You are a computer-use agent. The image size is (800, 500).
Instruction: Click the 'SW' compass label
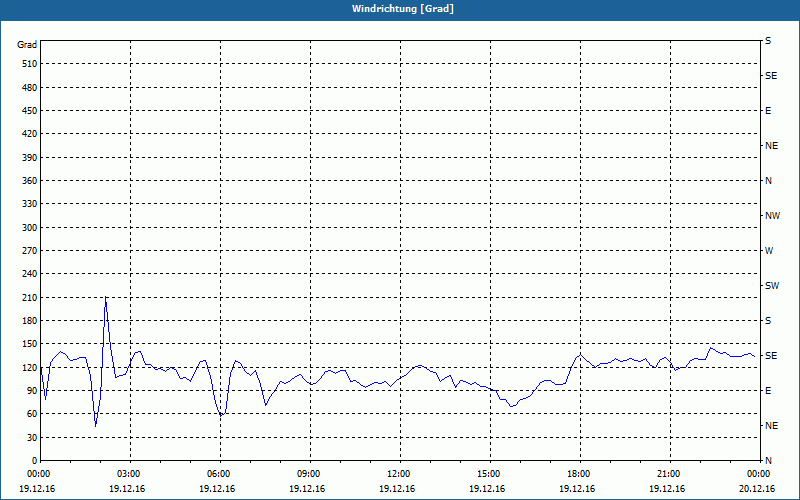[x=772, y=286]
